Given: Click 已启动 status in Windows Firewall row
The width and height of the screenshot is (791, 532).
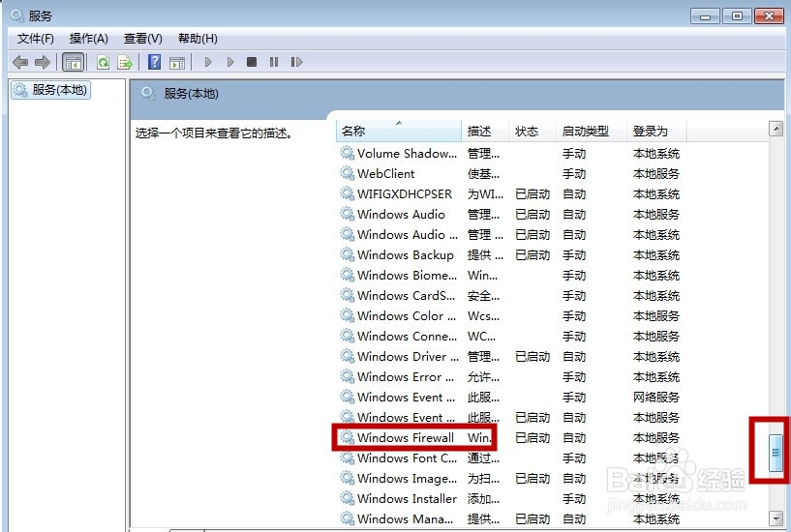Looking at the screenshot, I should pos(532,438).
